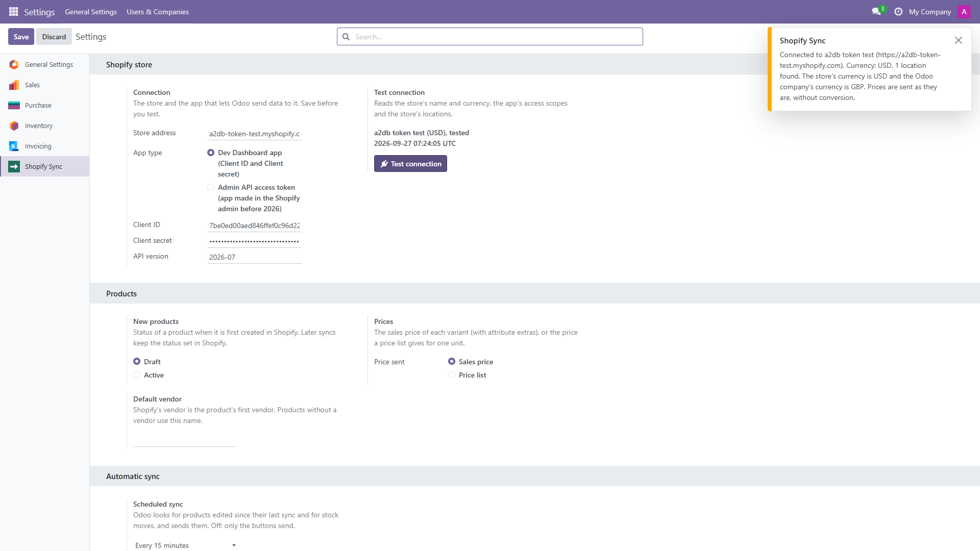Viewport: 980px width, 551px height.
Task: Select Sales price as price sent
Action: click(x=452, y=361)
